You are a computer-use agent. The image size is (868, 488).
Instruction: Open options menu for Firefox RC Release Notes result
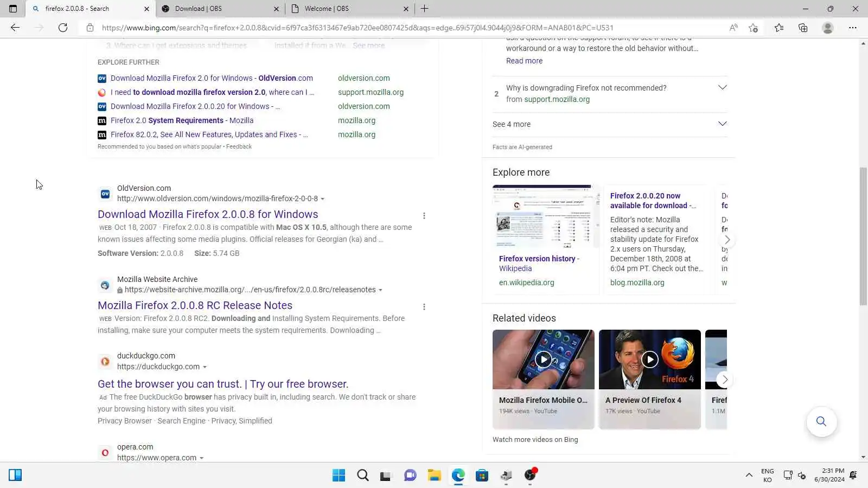[x=424, y=307]
